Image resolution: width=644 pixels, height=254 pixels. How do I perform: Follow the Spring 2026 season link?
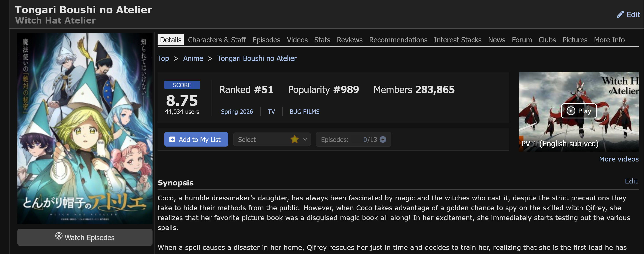tap(237, 112)
